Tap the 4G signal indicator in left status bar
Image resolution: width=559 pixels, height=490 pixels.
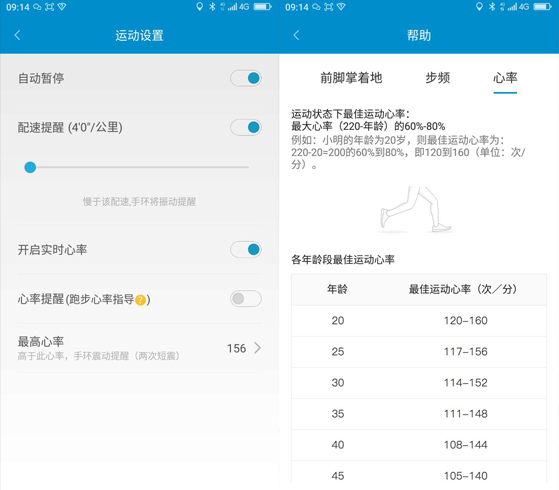click(238, 6)
